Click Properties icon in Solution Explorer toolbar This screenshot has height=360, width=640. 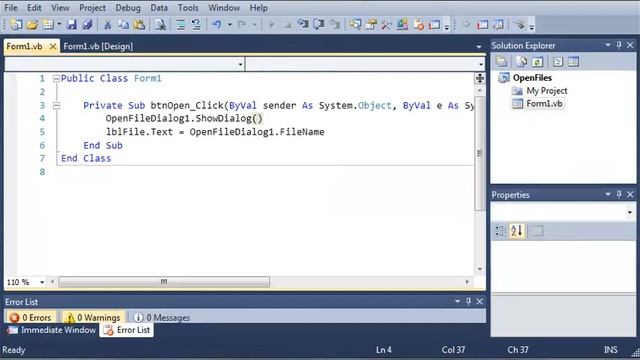502,62
